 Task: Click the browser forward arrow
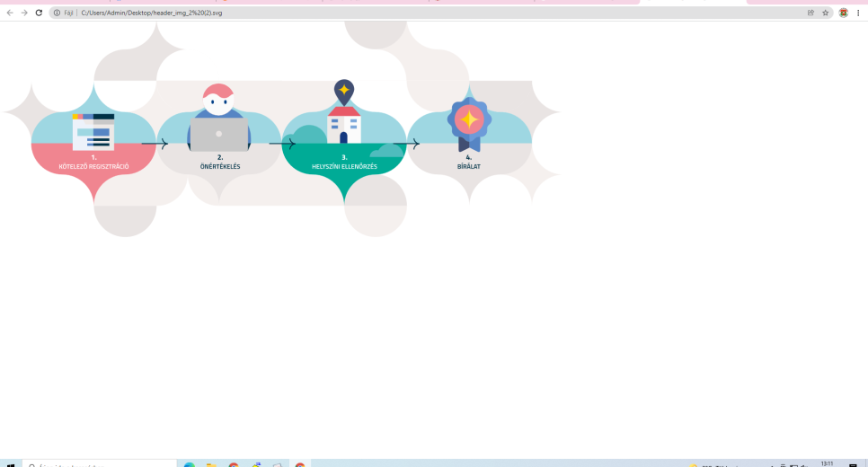pos(24,13)
